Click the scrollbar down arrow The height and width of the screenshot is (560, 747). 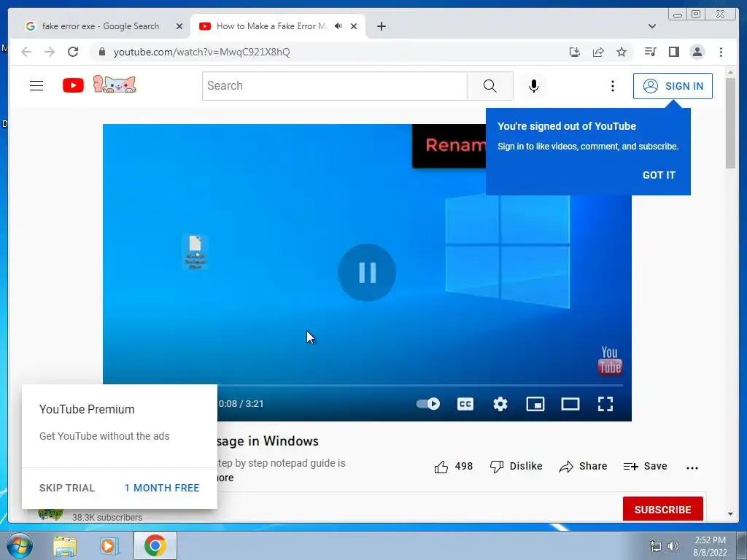coord(730,514)
